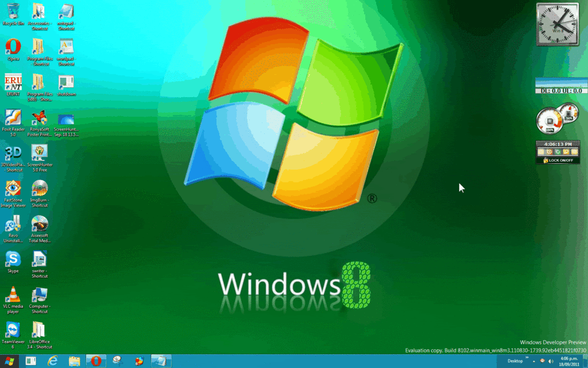Click the green middle icon in the lock gadget
The image size is (588, 368).
[x=558, y=152]
